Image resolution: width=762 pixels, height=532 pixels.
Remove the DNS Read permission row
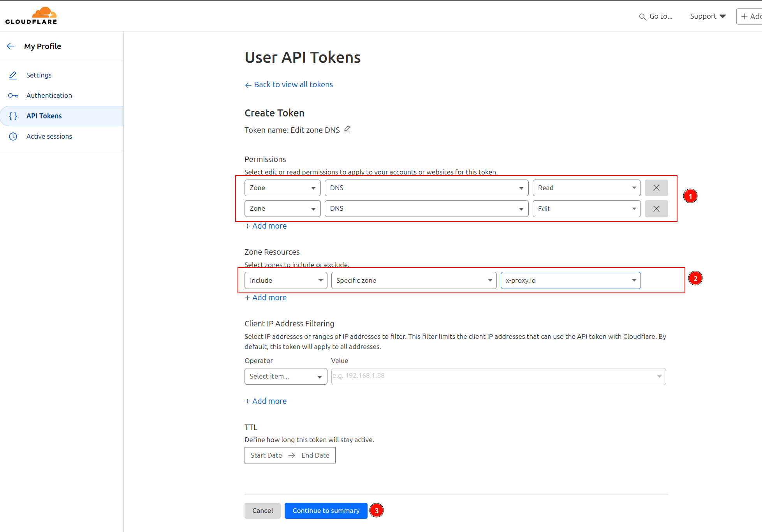[x=656, y=188]
